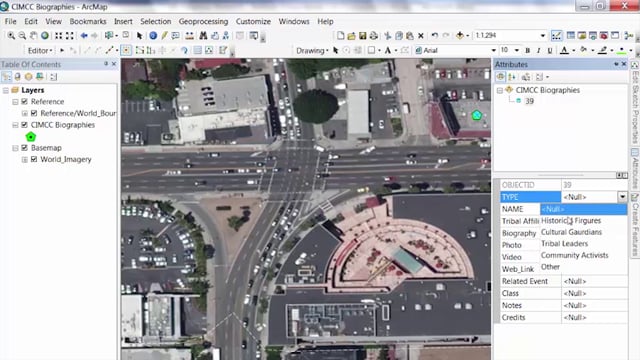The width and height of the screenshot is (640, 360).
Task: Click Bold formatting in Drawing toolbar
Action: pyautogui.click(x=528, y=50)
